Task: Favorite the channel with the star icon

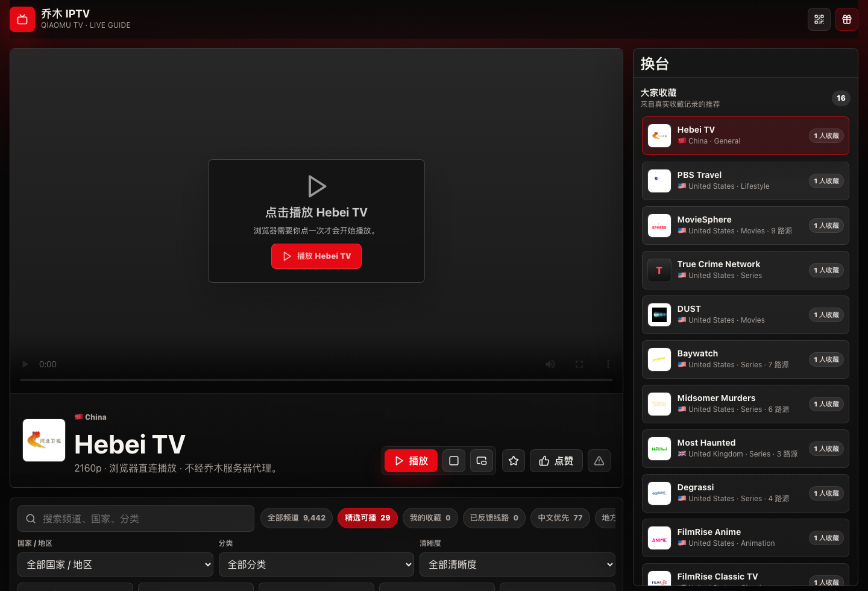Action: (x=514, y=461)
